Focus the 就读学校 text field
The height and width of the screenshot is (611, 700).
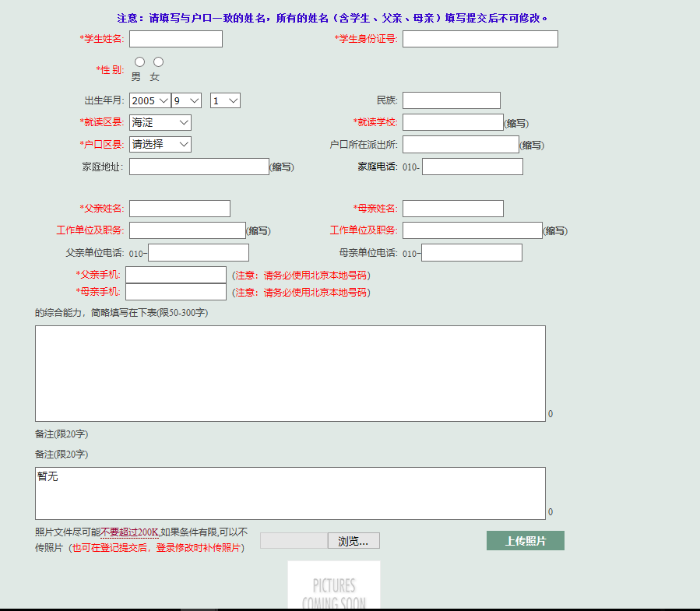[453, 122]
